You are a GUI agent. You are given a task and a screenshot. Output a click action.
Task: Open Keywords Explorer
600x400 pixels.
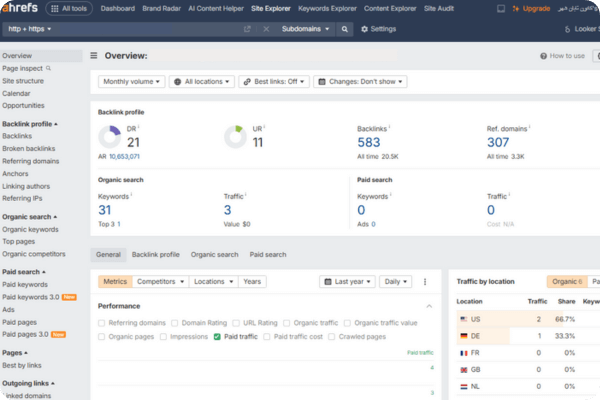327,8
